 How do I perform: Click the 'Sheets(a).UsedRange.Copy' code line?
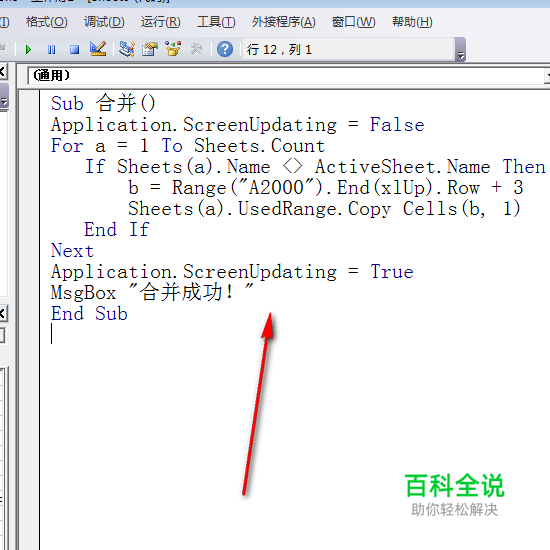pyautogui.click(x=324, y=209)
